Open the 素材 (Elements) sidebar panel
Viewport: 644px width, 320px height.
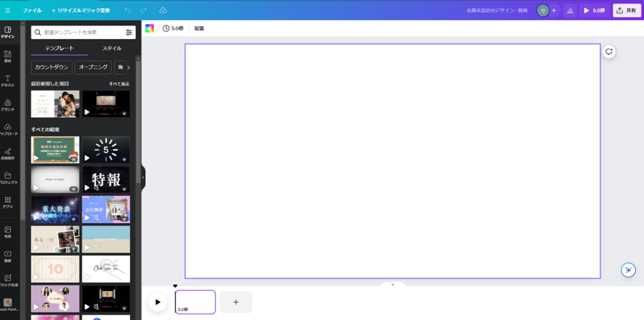click(x=8, y=56)
